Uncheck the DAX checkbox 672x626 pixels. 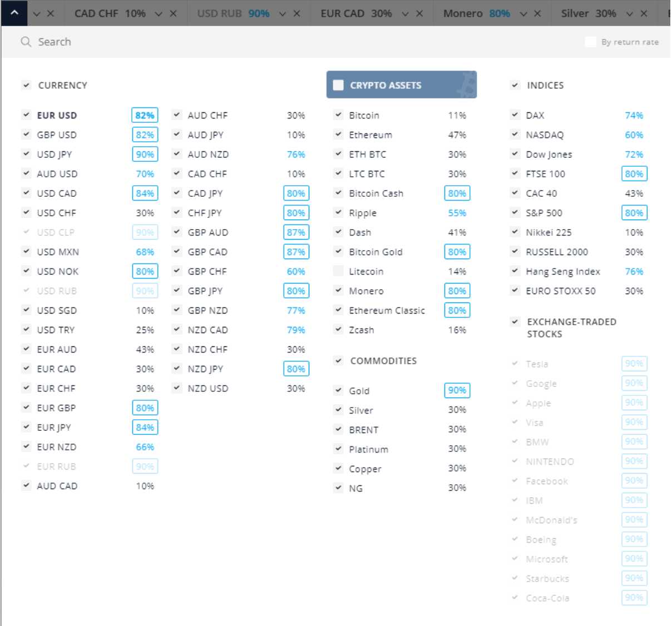[x=515, y=115]
